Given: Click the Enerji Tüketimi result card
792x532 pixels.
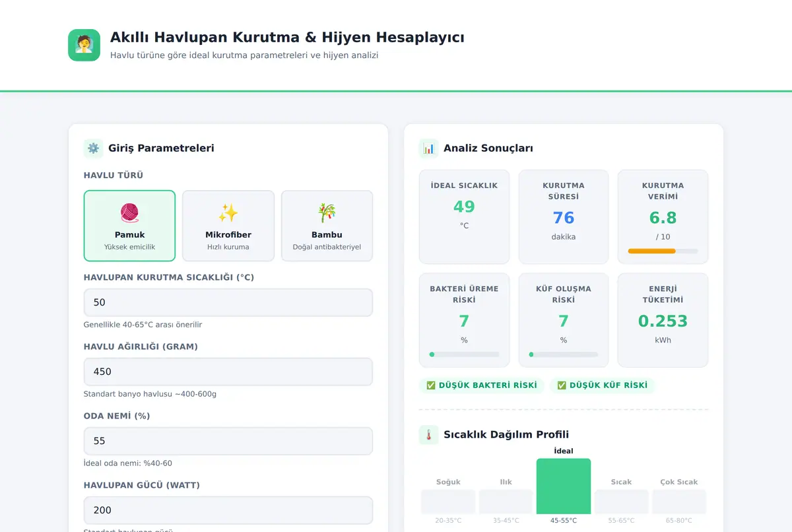Looking at the screenshot, I should (663, 320).
